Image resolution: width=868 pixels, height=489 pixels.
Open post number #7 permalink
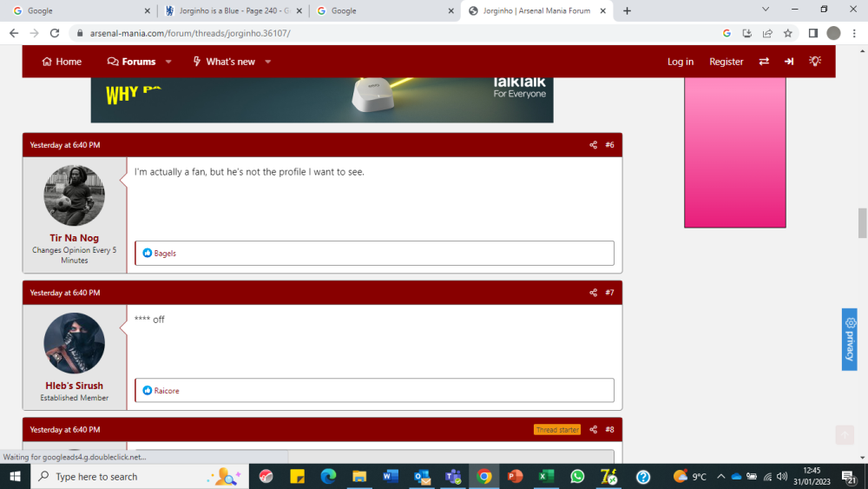click(x=609, y=293)
